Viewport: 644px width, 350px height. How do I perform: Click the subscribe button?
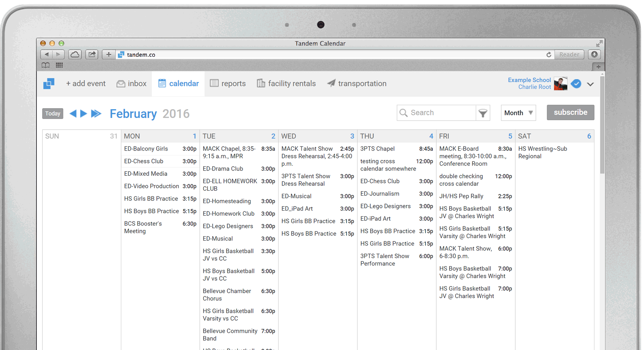[570, 112]
